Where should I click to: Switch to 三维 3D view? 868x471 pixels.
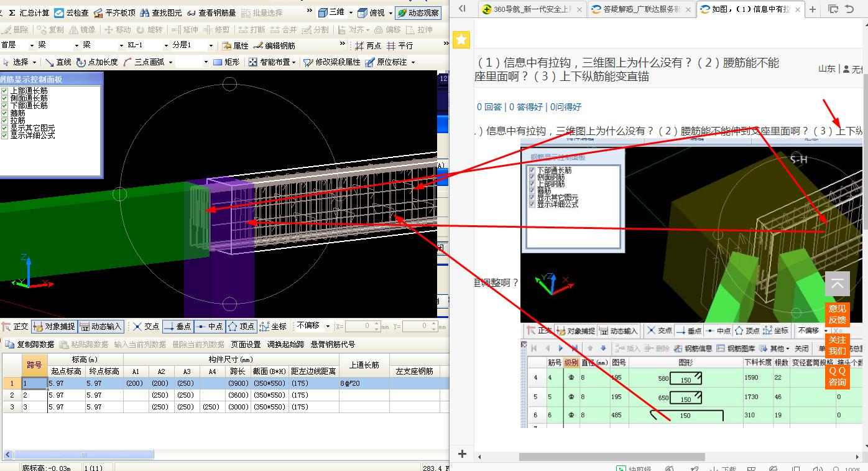(331, 12)
